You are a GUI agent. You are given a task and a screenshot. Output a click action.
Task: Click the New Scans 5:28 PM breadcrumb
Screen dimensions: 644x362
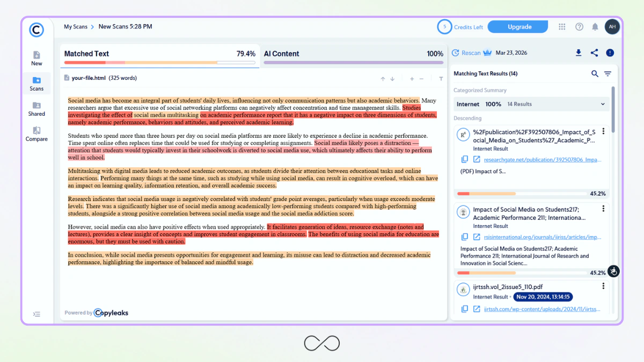coord(125,27)
